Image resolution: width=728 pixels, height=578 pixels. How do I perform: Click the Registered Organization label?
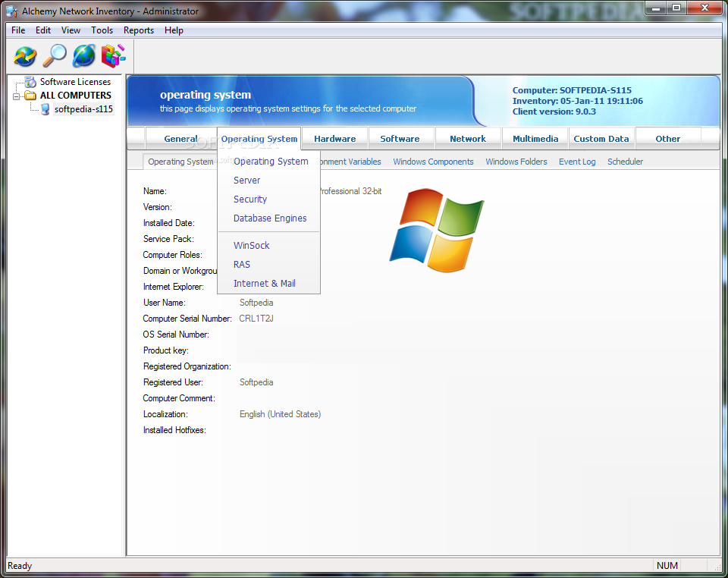(187, 367)
